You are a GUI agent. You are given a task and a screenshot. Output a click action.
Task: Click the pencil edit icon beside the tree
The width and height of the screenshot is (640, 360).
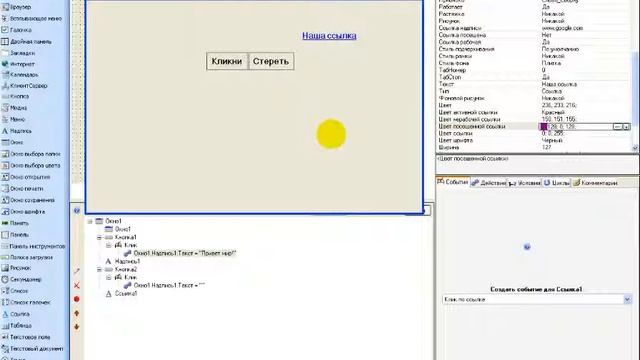click(76, 271)
